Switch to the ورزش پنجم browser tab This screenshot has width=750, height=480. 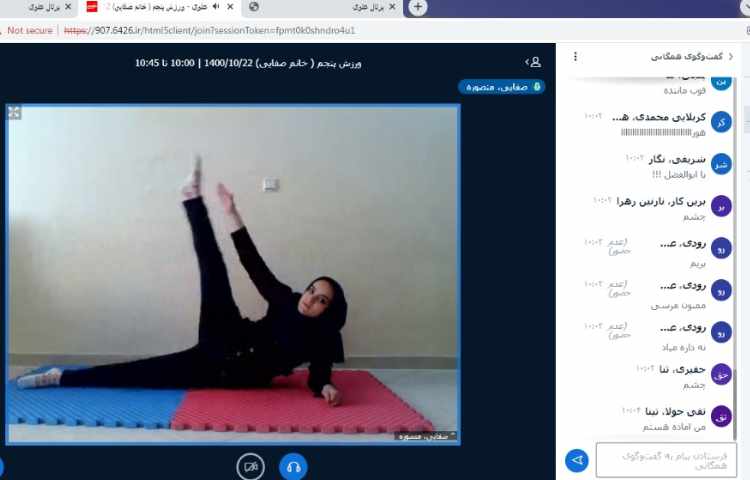coord(160,7)
